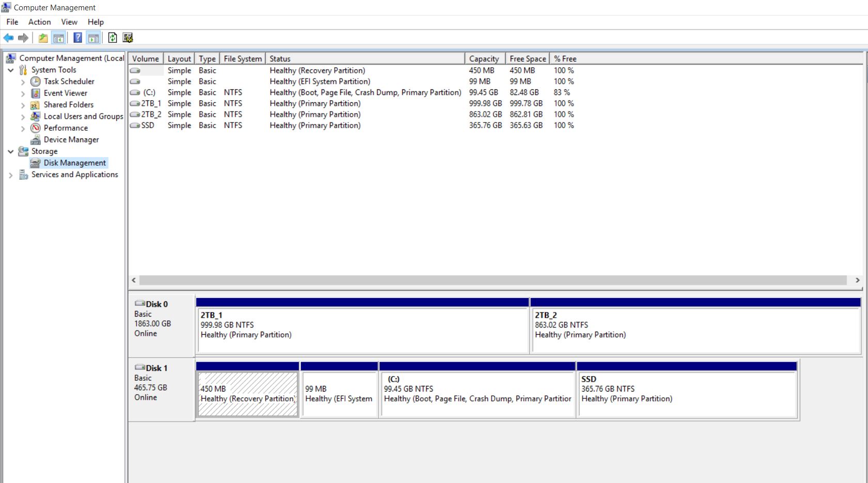
Task: Click the Disk 1 label panel
Action: click(x=162, y=389)
